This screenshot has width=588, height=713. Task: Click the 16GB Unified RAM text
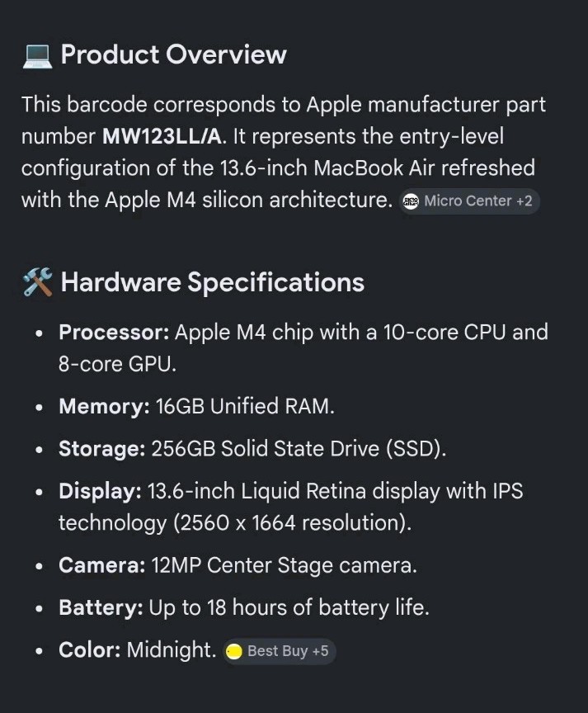[x=245, y=407]
